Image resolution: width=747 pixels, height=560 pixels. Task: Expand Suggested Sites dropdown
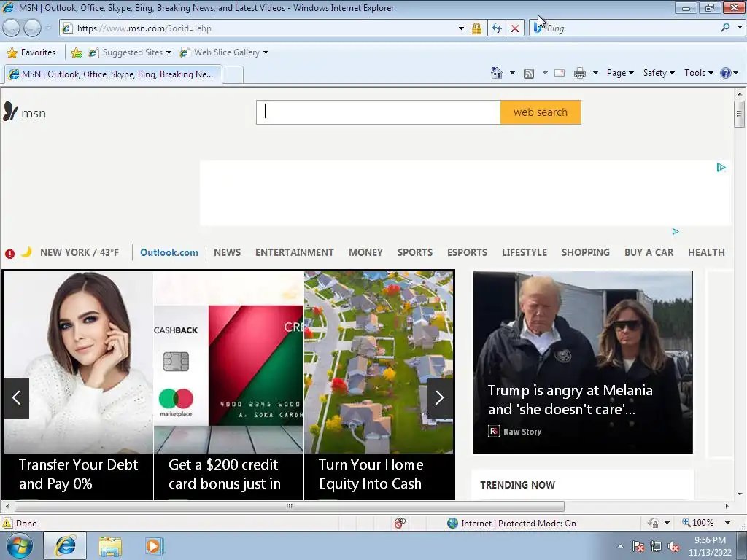[169, 52]
